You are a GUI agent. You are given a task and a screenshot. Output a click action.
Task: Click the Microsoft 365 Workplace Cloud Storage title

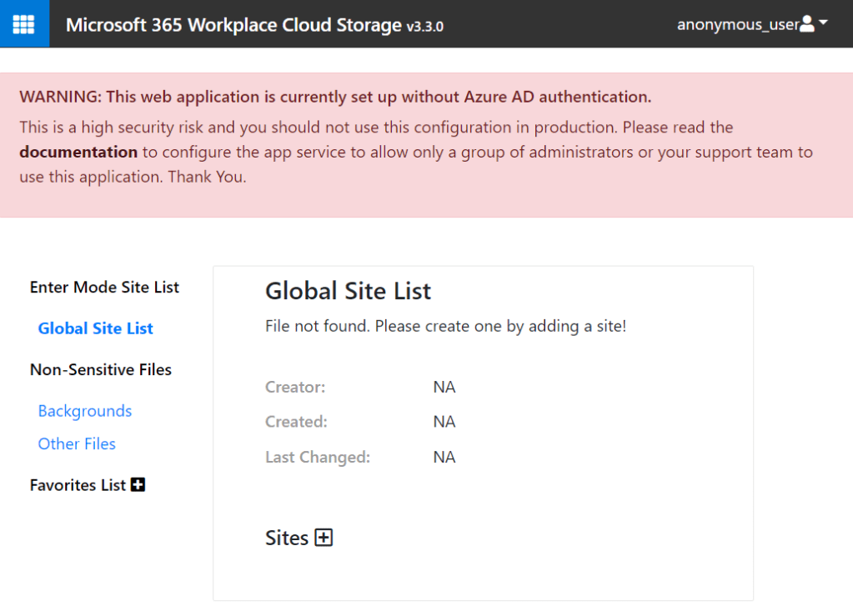click(x=233, y=25)
